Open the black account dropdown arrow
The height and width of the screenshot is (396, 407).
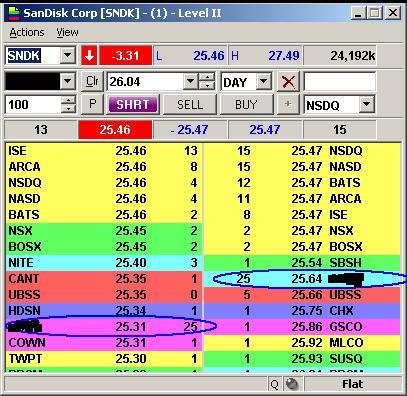68,81
